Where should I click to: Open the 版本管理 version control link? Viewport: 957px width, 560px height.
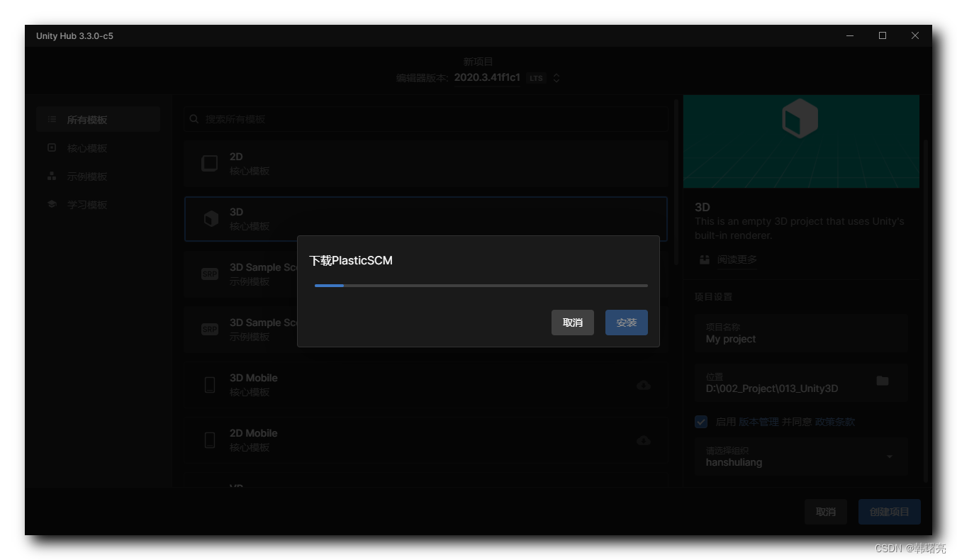point(759,422)
